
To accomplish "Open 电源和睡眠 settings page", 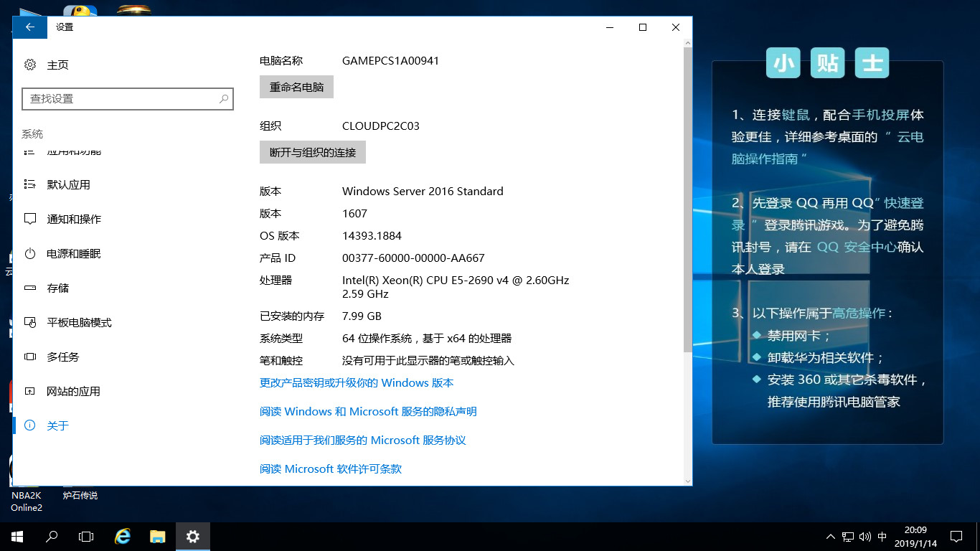I will [74, 253].
